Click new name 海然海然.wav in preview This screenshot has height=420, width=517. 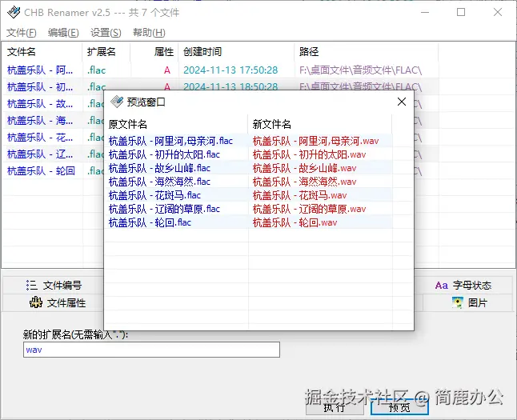(x=304, y=182)
